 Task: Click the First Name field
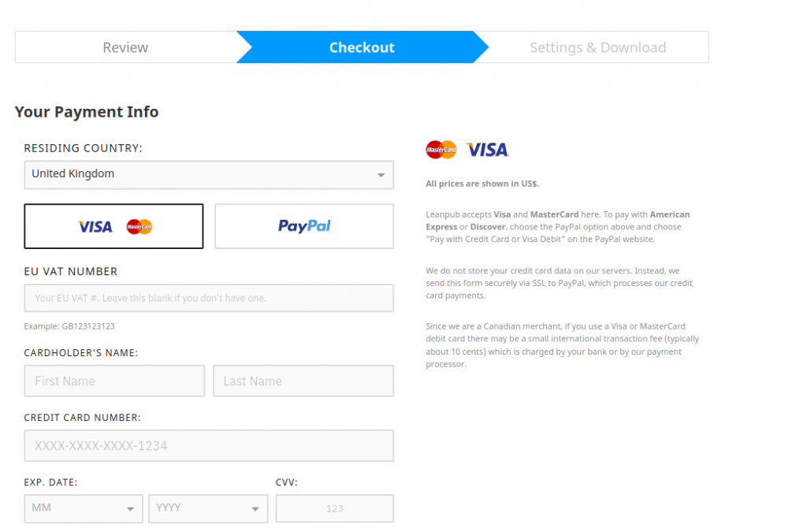pos(114,381)
